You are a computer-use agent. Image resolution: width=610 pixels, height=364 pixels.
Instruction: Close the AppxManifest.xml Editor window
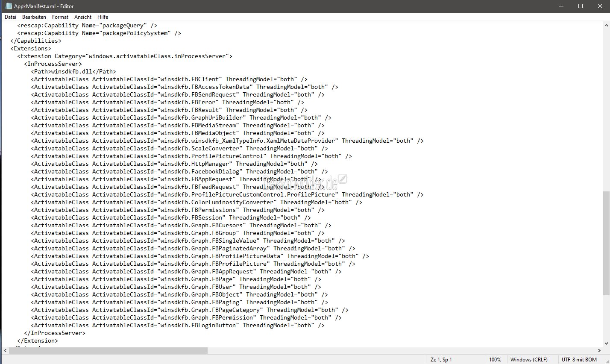[x=600, y=6]
